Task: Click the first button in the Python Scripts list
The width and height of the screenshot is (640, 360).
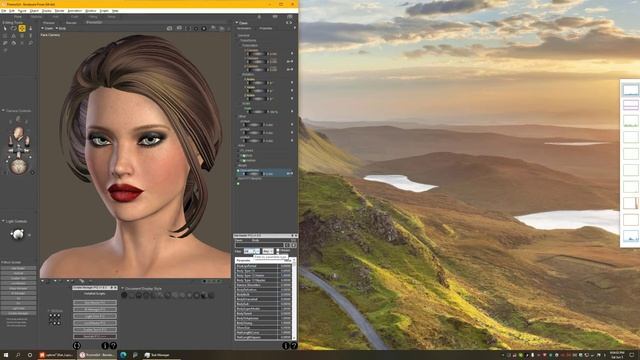Action: 18,269
